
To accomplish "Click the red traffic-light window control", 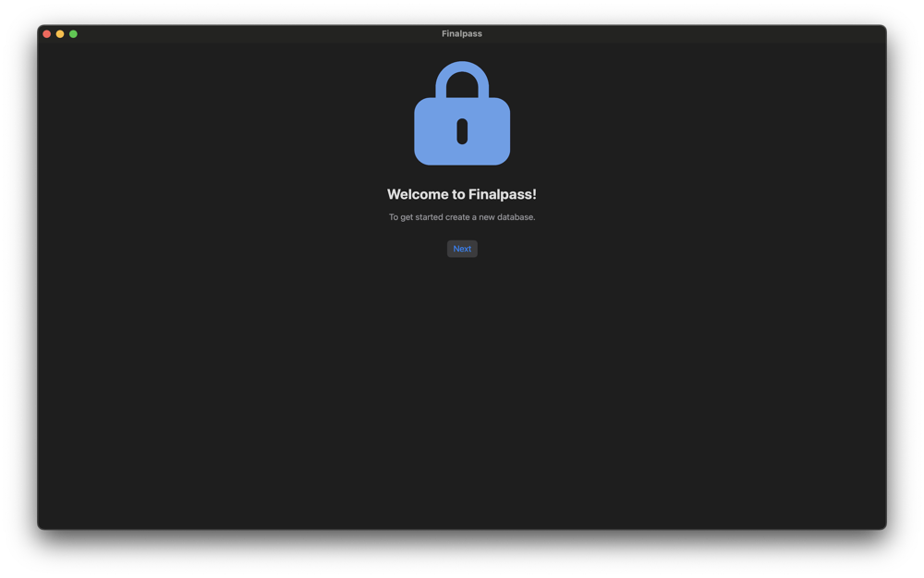I will click(46, 34).
